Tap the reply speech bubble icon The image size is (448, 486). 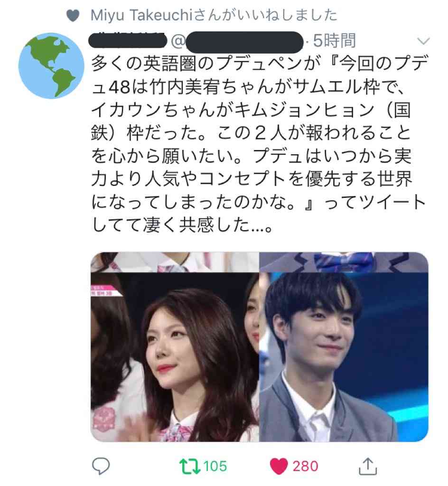pyautogui.click(x=101, y=466)
